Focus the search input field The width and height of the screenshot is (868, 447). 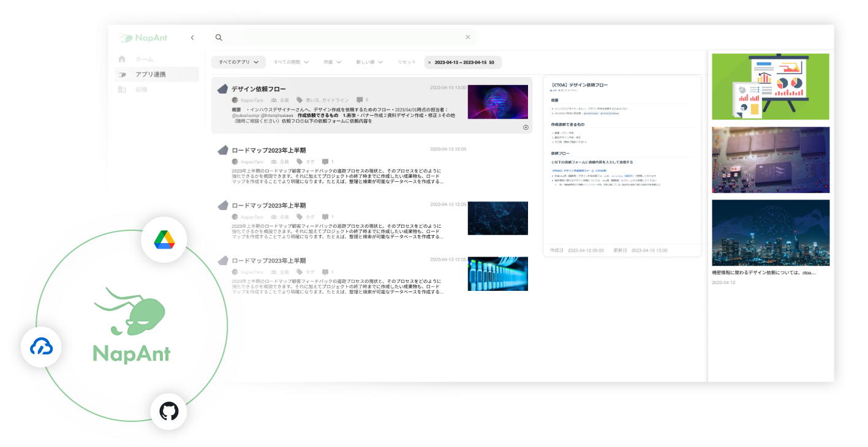pyautogui.click(x=343, y=37)
